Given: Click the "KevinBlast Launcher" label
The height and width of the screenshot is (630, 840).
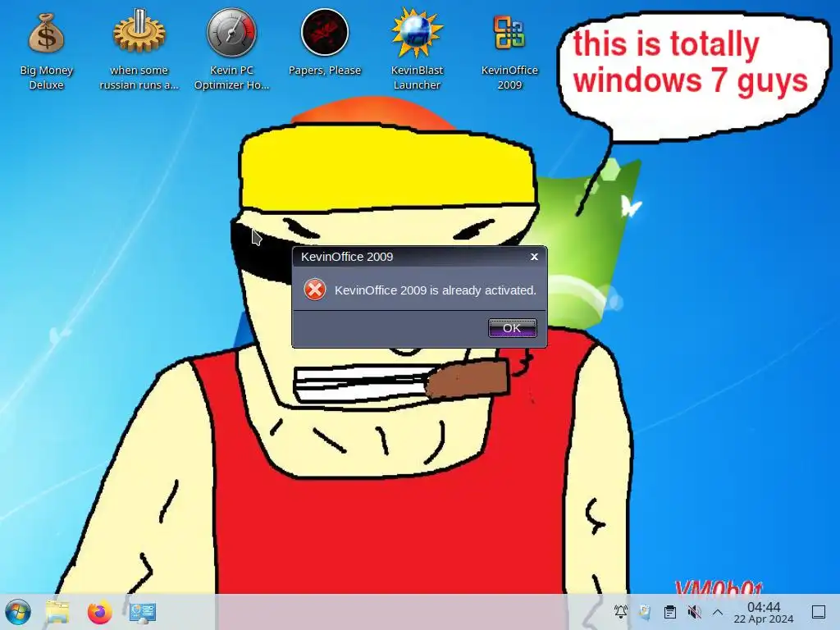Looking at the screenshot, I should pyautogui.click(x=417, y=77).
